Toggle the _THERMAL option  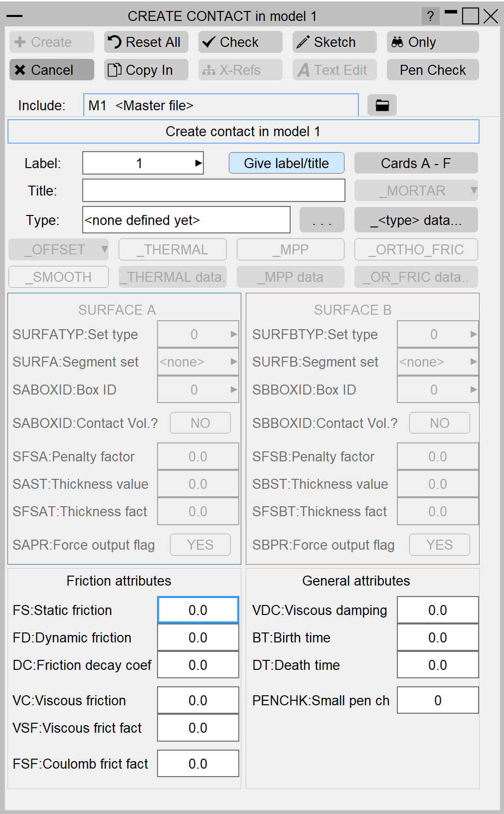tap(172, 249)
